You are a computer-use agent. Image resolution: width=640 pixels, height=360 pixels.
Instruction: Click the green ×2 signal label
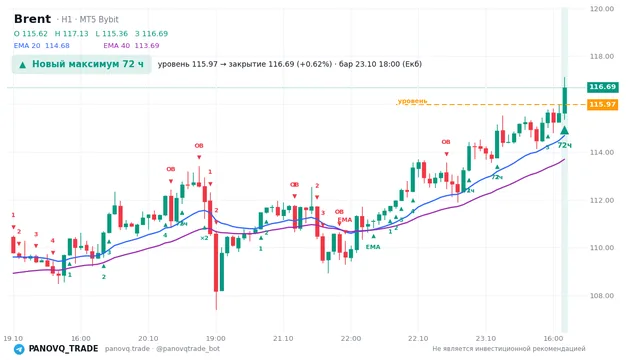(x=204, y=238)
